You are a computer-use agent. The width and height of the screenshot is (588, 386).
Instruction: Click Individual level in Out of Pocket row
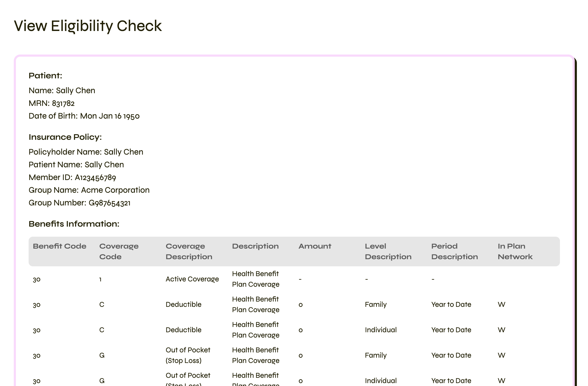[381, 381]
